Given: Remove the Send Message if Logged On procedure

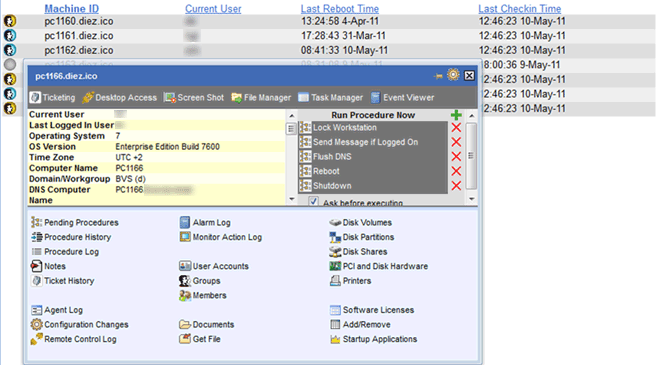Looking at the screenshot, I should point(456,142).
